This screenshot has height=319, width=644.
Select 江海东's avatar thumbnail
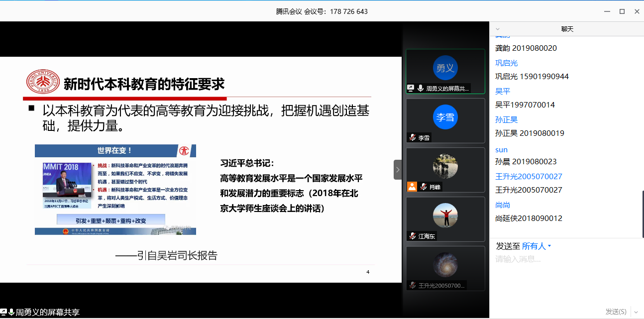tap(445, 215)
